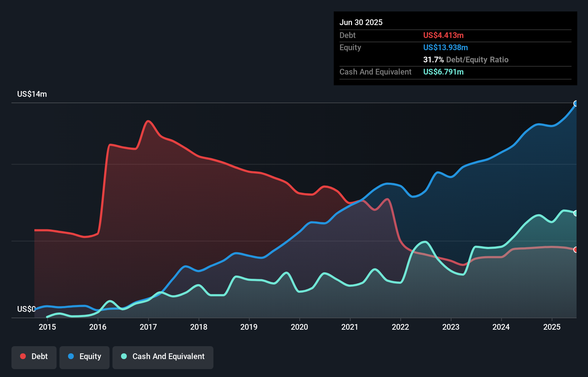Click the Cash And Equivalent tooltip label
Screen dimensions: 588x377
click(x=375, y=72)
